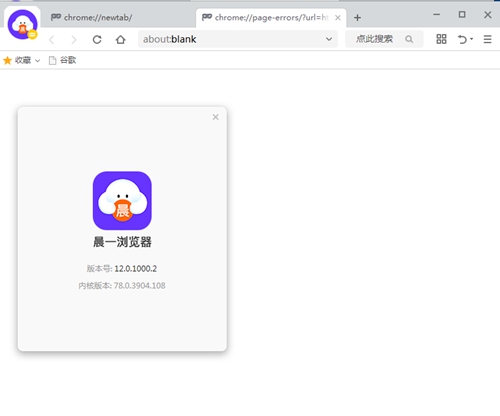
Task: Select the version number 12.0.1000.2
Action: tap(136, 269)
